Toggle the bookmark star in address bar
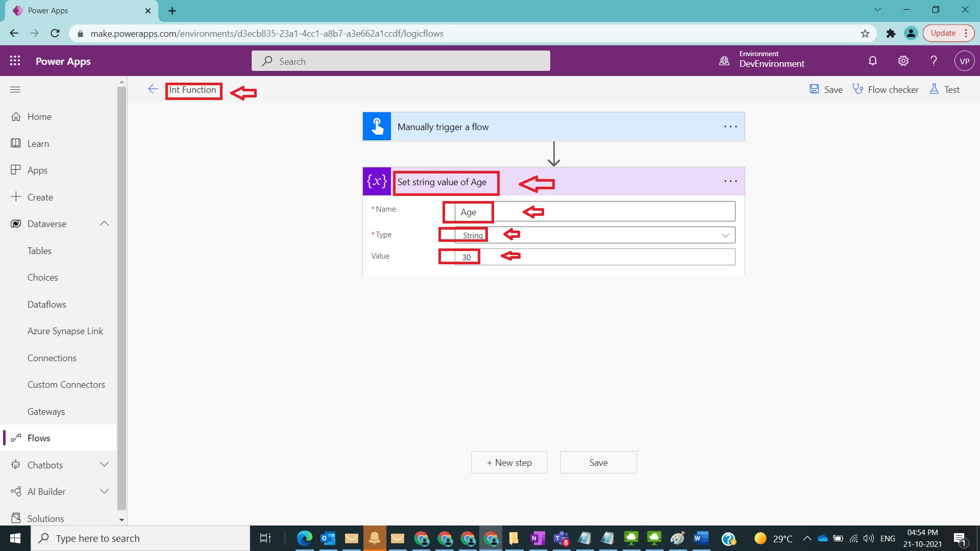The image size is (980, 551). point(865,33)
